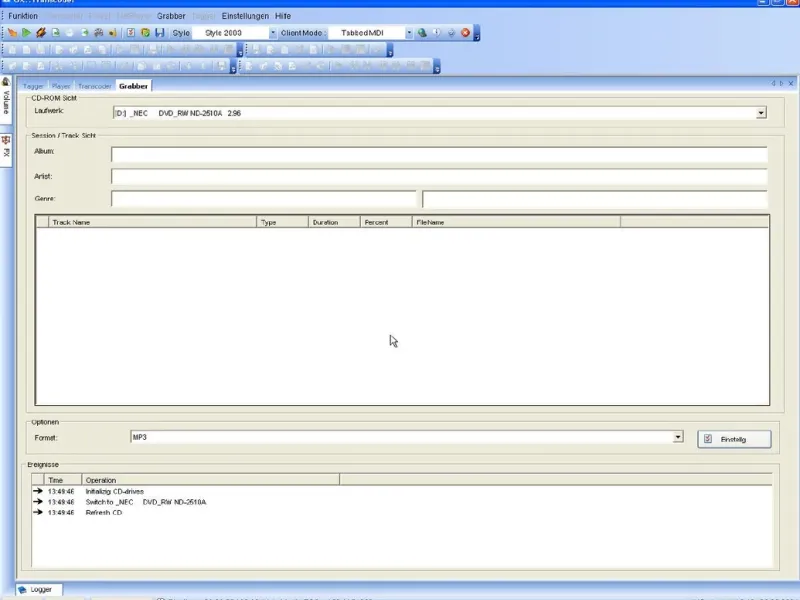Viewport: 800px width, 600px height.
Task: Open the Grabber menu
Action: click(171, 16)
